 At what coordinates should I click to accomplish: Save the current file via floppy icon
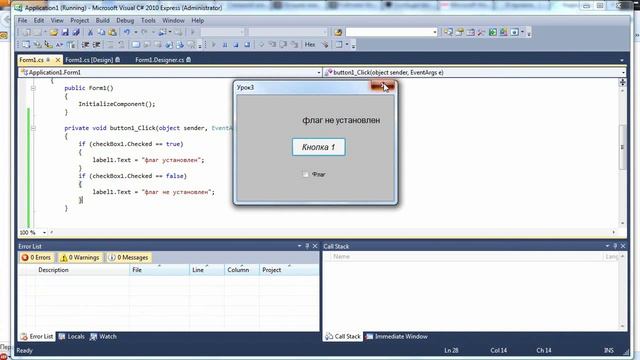point(65,32)
